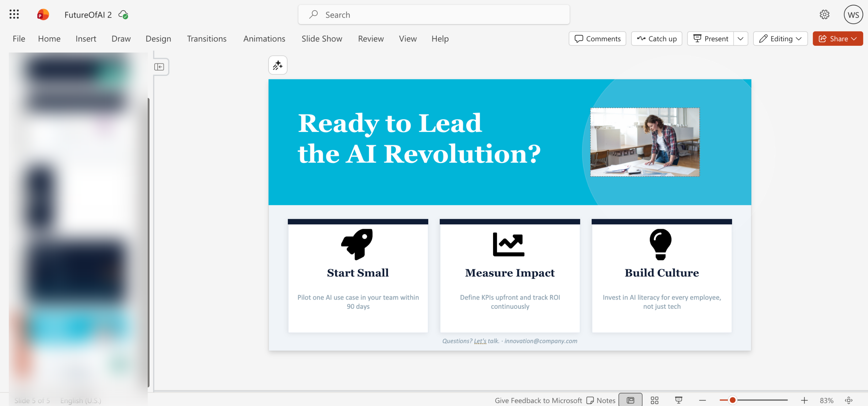Click the cloud saved status icon
The height and width of the screenshot is (406, 868).
(123, 15)
